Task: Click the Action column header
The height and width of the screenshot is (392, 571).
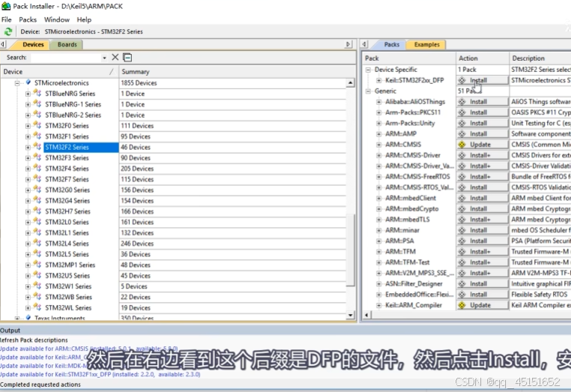Action: [x=483, y=58]
